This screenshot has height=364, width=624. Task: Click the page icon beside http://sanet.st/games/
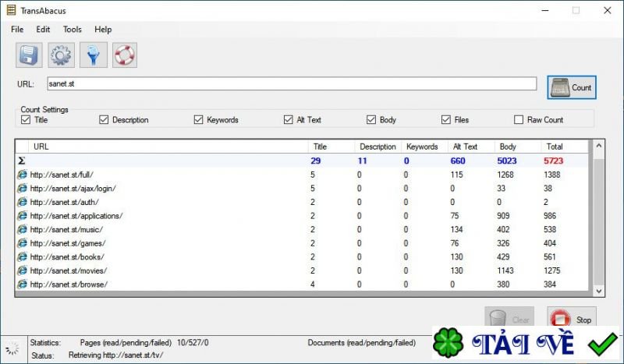[x=23, y=243]
